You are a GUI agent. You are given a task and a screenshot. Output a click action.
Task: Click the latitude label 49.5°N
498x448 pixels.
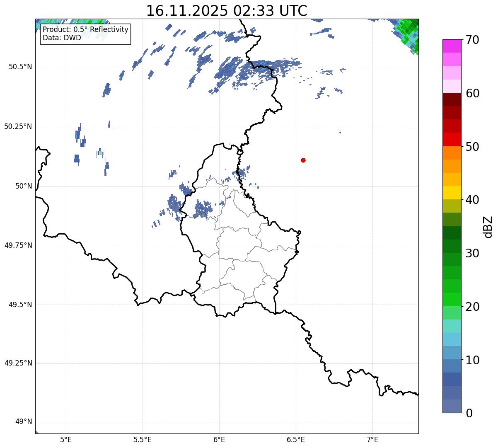[x=20, y=305]
